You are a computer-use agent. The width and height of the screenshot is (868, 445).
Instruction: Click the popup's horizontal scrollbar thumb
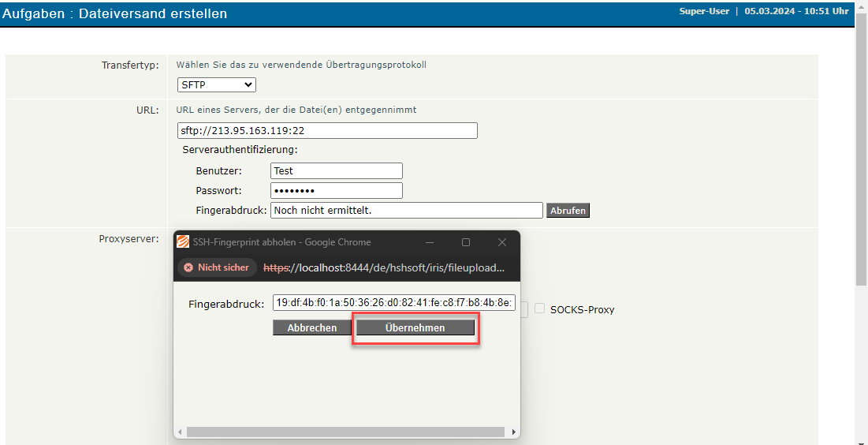click(345, 432)
